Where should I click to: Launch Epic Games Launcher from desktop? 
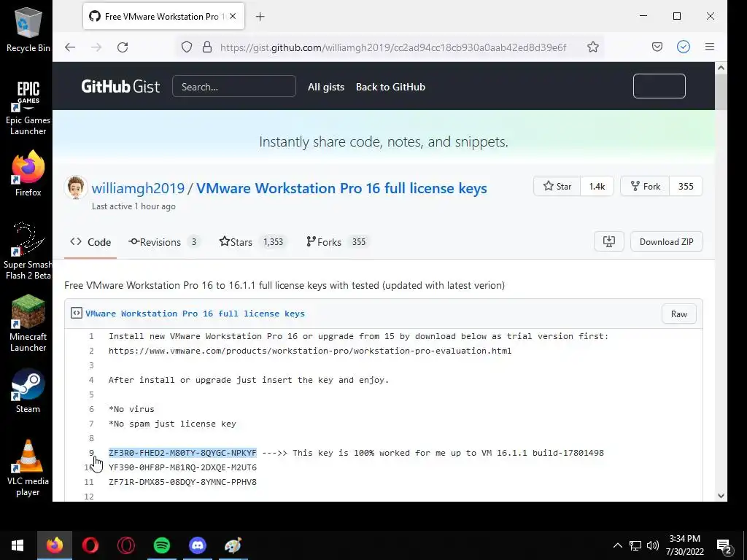pyautogui.click(x=28, y=108)
